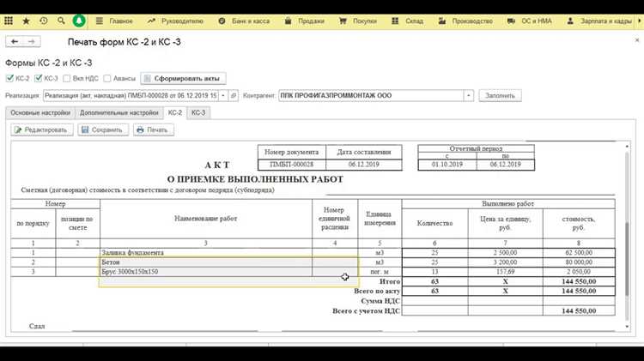Expand more sections arrow at menu end
Image resolution: width=644 pixels, height=361 pixels.
(x=640, y=21)
